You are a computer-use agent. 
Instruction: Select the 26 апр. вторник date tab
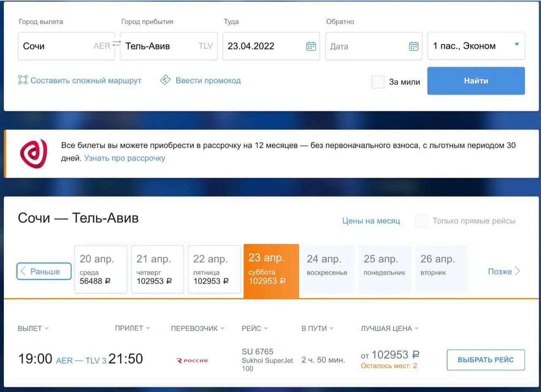pyautogui.click(x=441, y=269)
